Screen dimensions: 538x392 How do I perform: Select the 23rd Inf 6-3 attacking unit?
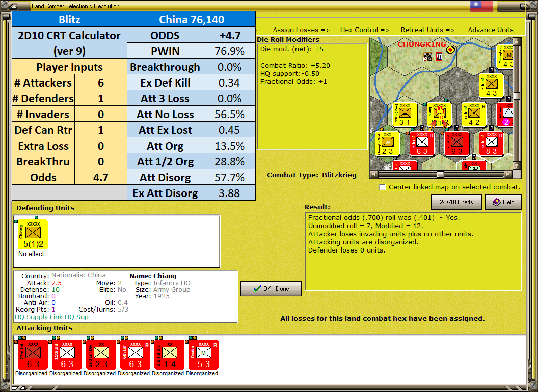[x=33, y=354]
